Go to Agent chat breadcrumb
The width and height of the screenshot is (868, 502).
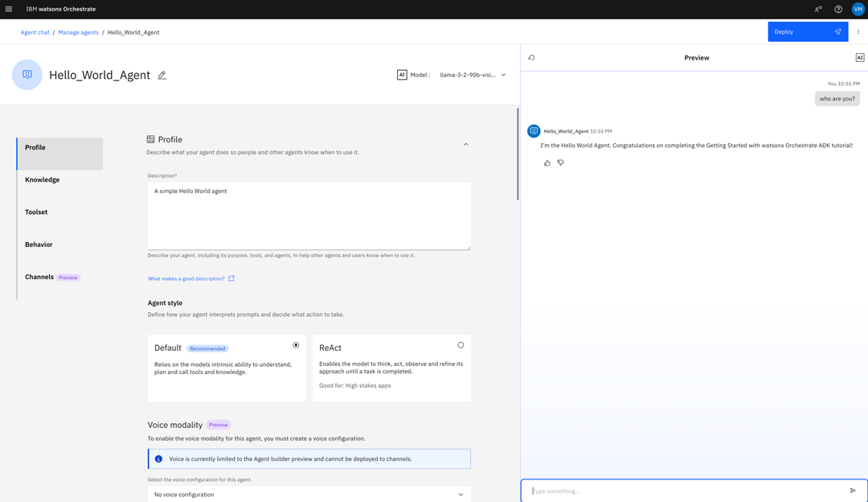pos(35,32)
